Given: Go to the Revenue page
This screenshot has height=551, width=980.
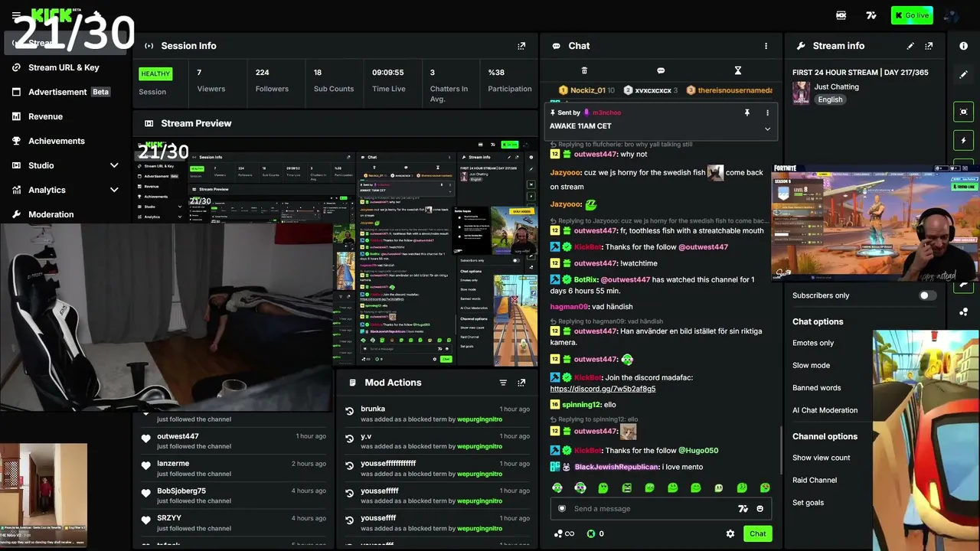Looking at the screenshot, I should coord(65,116).
